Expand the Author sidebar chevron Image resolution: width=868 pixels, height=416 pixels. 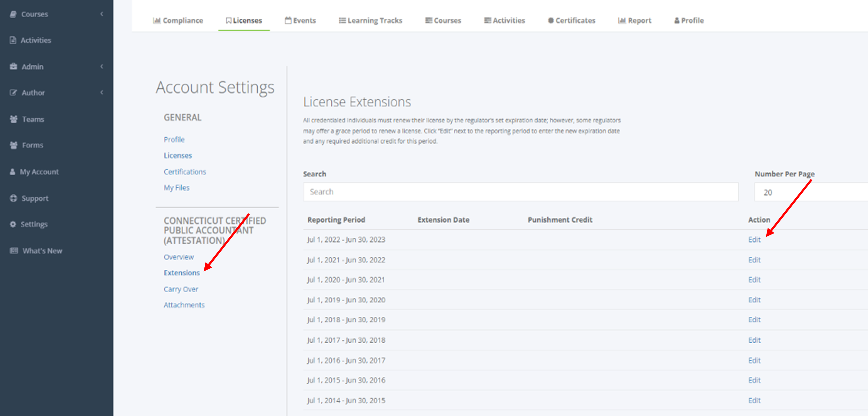(102, 92)
